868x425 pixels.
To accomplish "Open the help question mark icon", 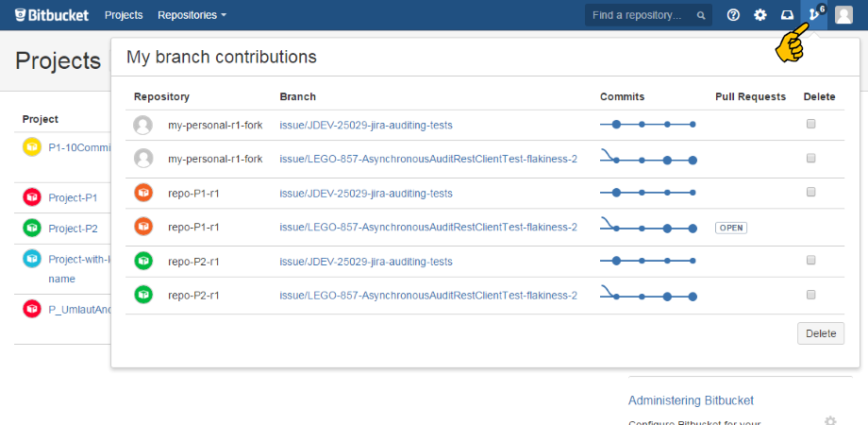I will (x=733, y=15).
